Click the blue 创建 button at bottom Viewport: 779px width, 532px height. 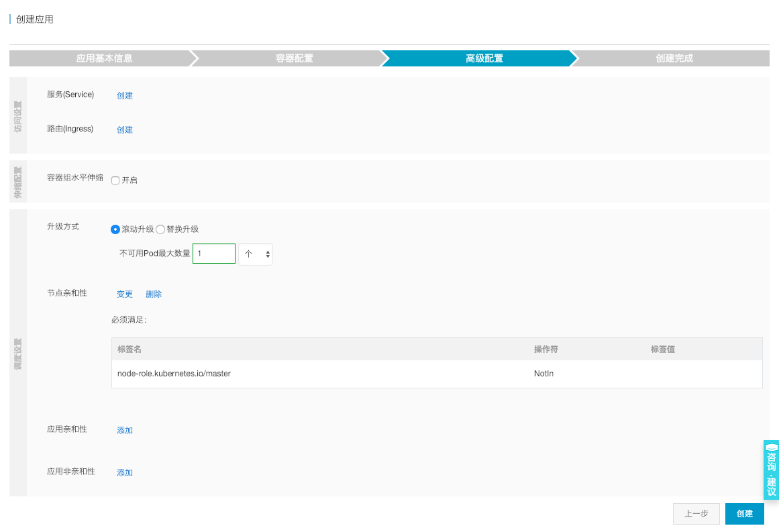coord(744,514)
